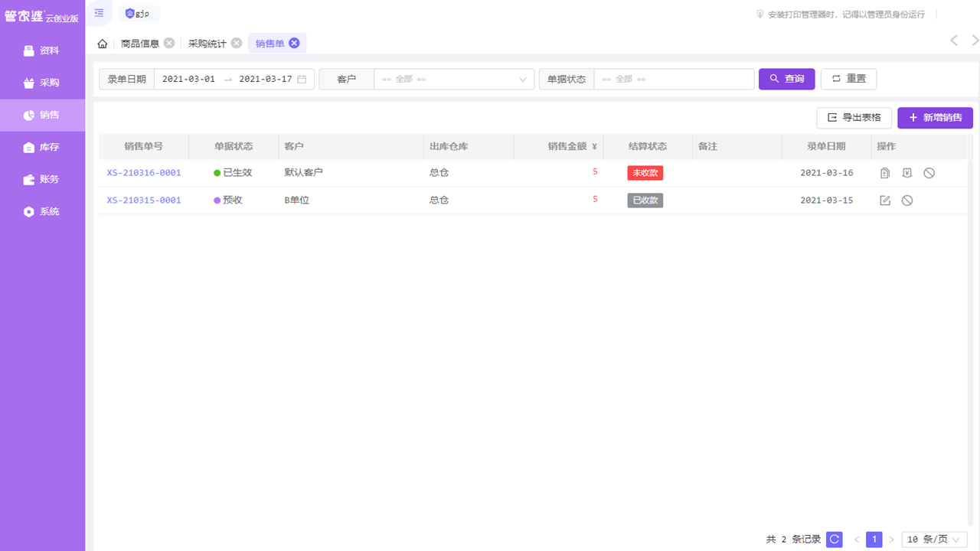Close the 采购统计 tab
980x551 pixels.
pyautogui.click(x=237, y=44)
